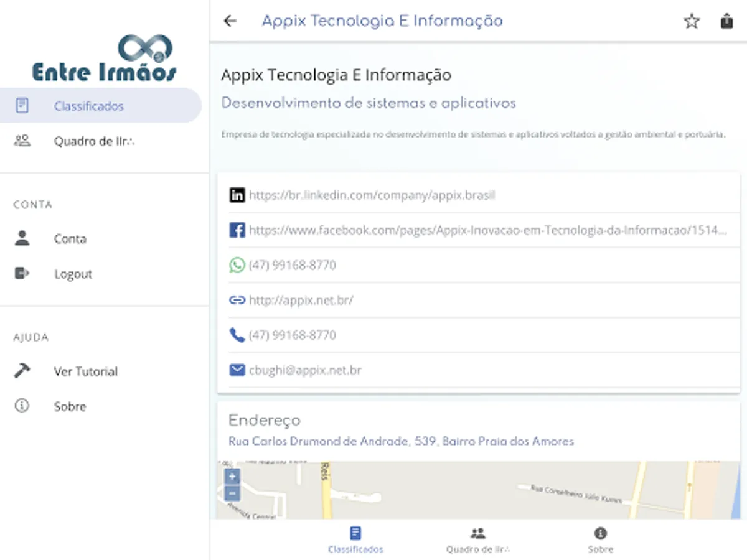Screen dimensions: 747x560
Task: Open the Facebook page URL
Action: [x=488, y=230]
